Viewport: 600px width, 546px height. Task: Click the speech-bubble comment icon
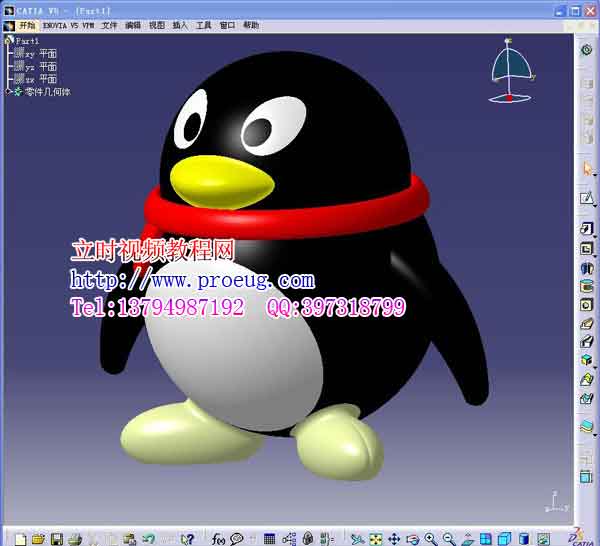tap(237, 539)
